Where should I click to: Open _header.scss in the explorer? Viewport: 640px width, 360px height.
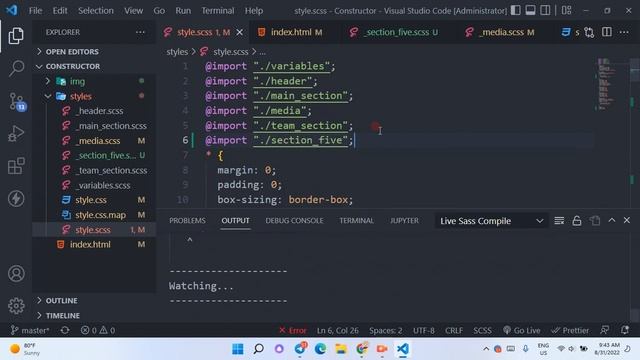100,111
